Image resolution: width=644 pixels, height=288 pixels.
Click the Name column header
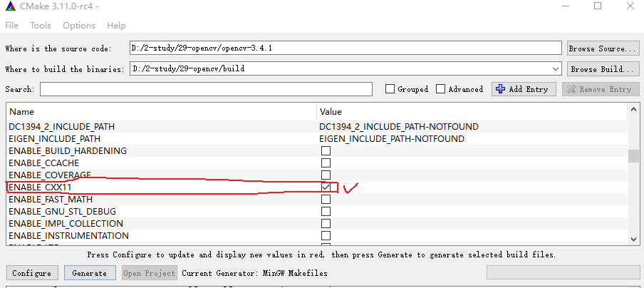[x=162, y=112]
